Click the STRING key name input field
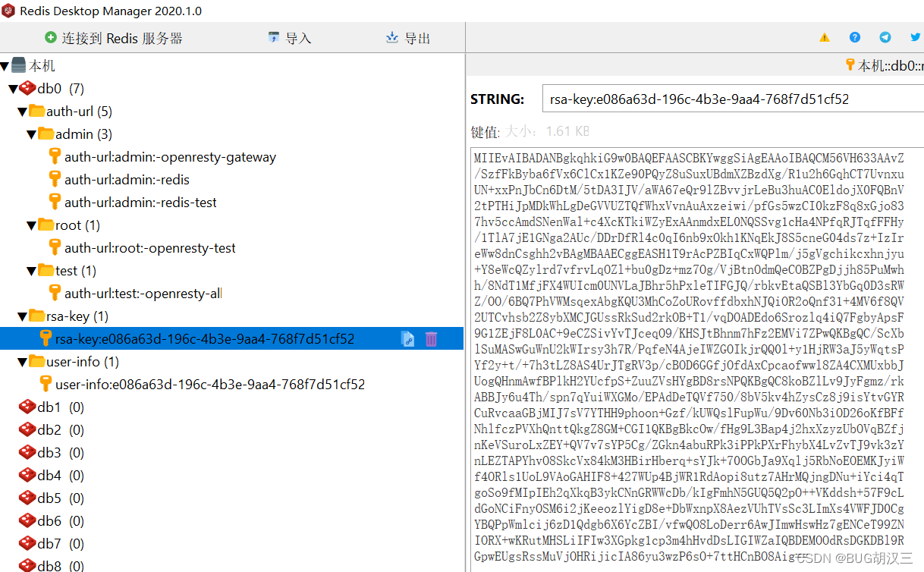 (732, 99)
